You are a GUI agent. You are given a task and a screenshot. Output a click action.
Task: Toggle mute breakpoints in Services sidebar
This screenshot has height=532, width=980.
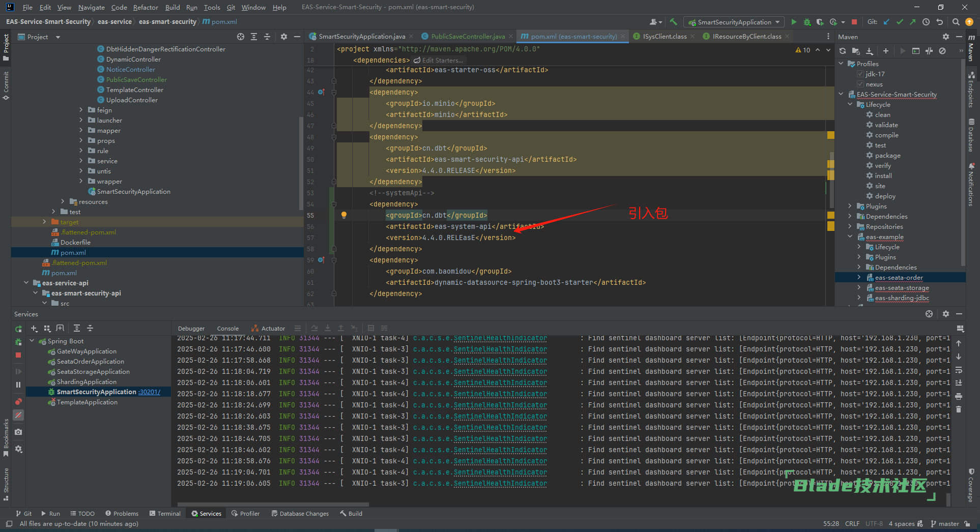18,415
